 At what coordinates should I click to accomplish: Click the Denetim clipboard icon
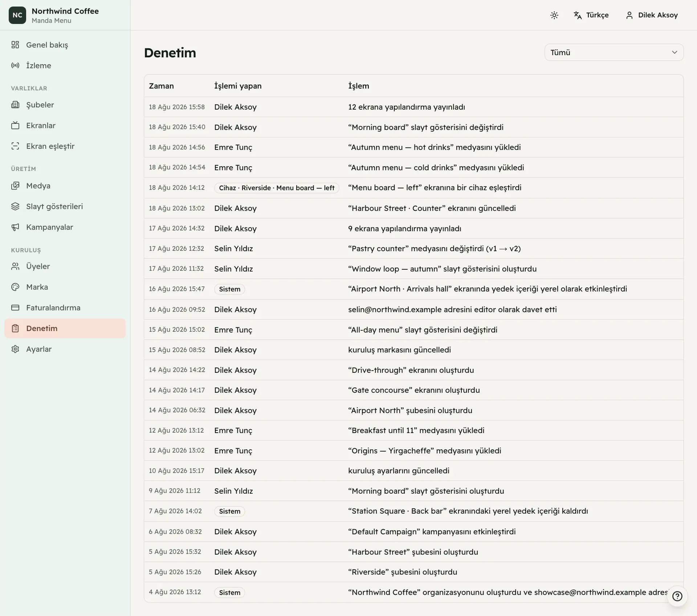15,328
